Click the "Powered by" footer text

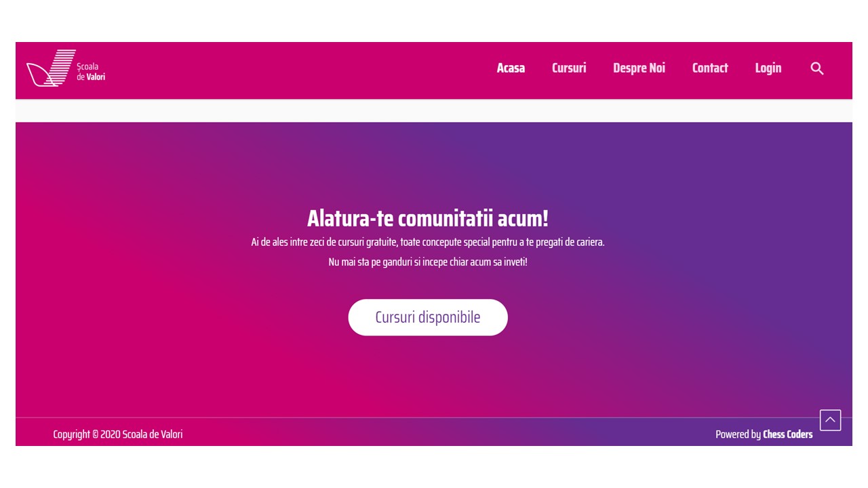point(738,434)
